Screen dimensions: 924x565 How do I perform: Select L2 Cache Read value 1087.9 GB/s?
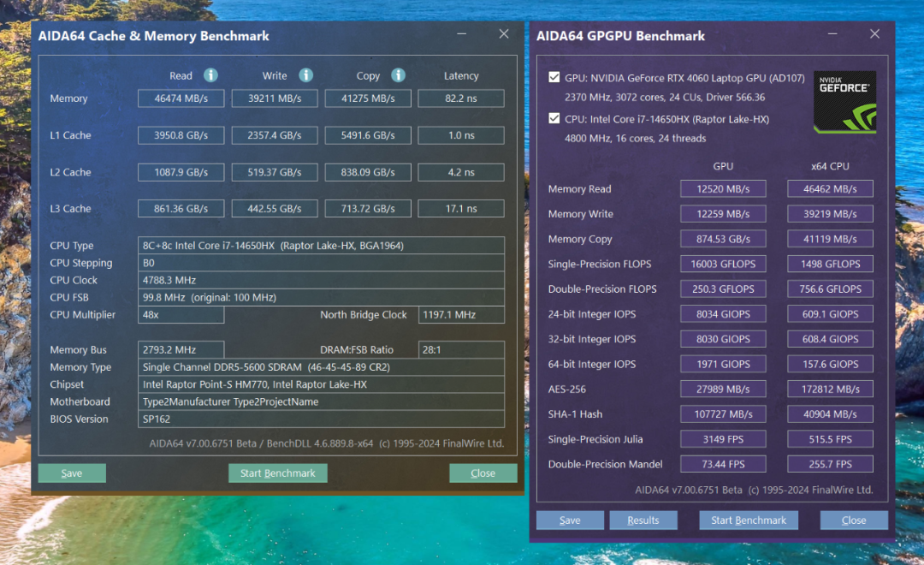[181, 172]
